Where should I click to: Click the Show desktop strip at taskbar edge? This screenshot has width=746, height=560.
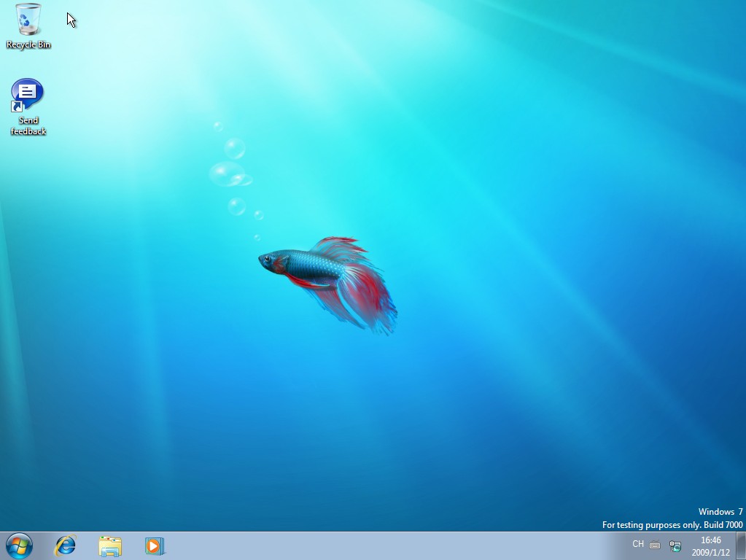click(x=743, y=545)
